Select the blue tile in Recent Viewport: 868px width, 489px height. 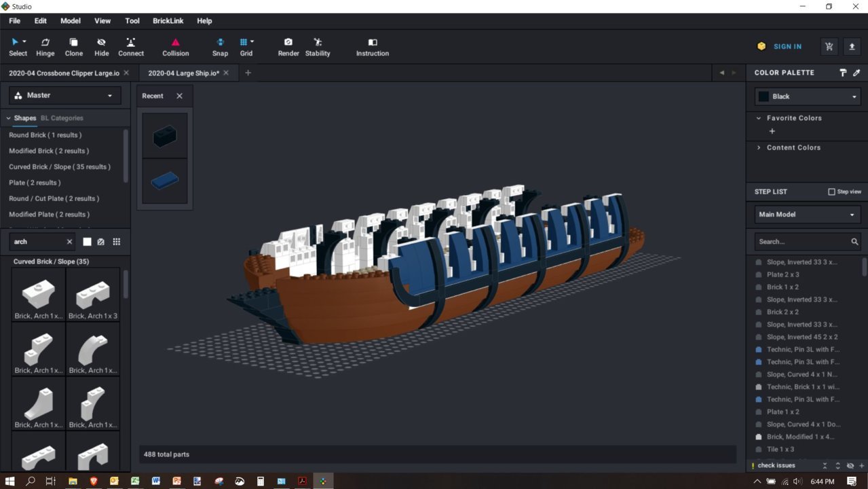click(x=165, y=181)
